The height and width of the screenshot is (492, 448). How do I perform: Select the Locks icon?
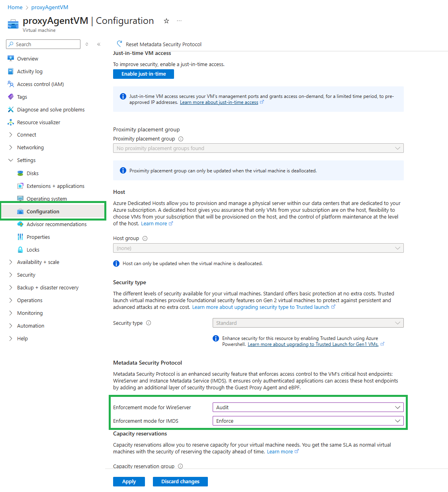click(x=20, y=250)
